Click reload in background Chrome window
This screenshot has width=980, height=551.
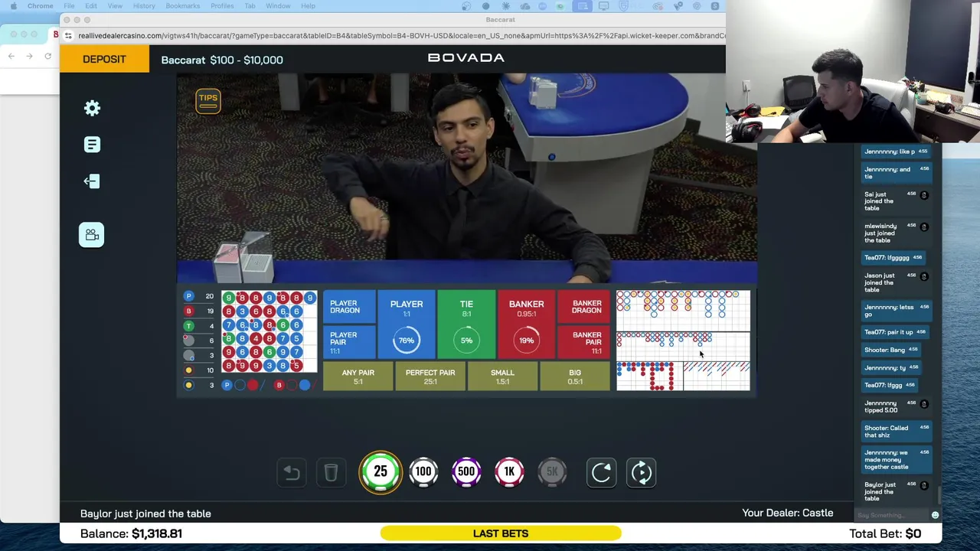(x=47, y=56)
